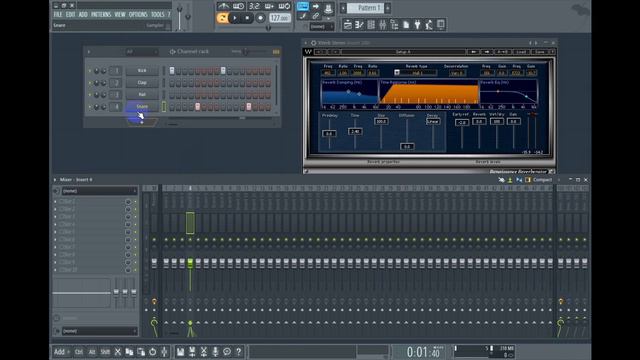The width and height of the screenshot is (640, 360).
Task: Open the Playlist window icon
Action: [x=348, y=25]
